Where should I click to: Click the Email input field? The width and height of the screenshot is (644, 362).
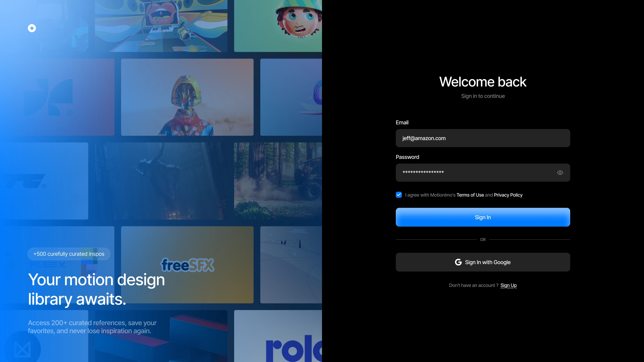click(483, 138)
